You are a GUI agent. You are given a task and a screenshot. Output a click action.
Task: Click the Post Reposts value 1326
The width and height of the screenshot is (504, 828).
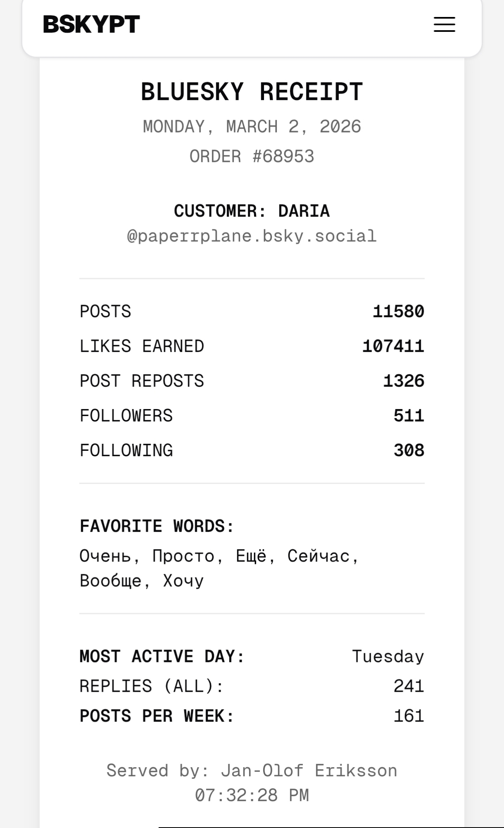[403, 381]
